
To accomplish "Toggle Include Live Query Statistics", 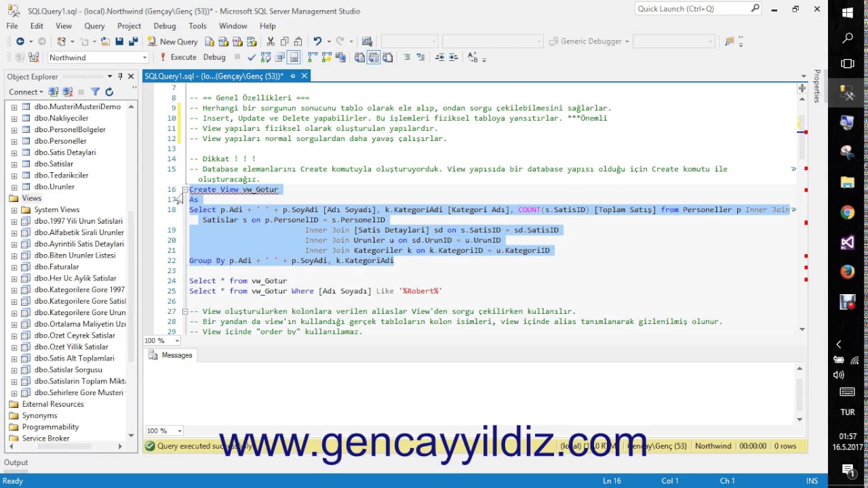I will pos(326,58).
